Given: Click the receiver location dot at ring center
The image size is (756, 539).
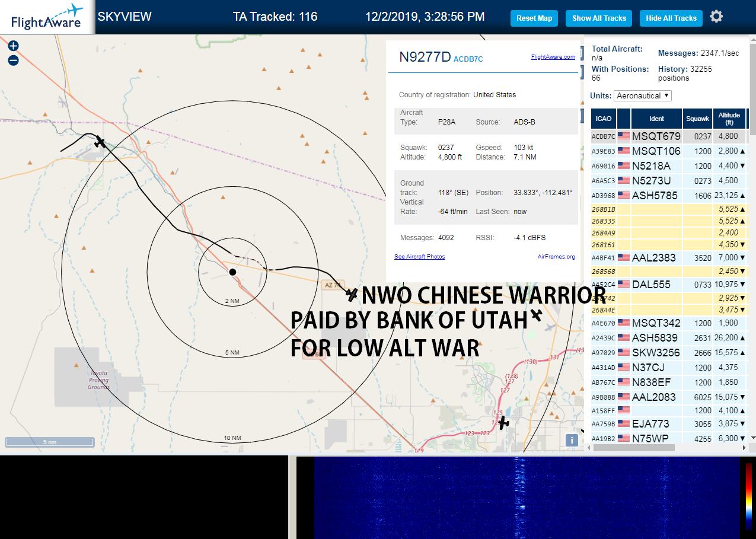Looking at the screenshot, I should (232, 272).
